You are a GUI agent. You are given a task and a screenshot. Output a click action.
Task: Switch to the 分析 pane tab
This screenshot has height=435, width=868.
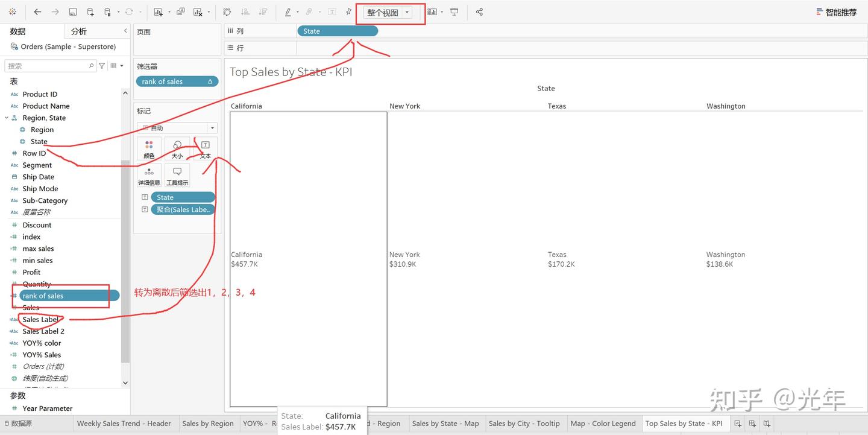coord(79,31)
